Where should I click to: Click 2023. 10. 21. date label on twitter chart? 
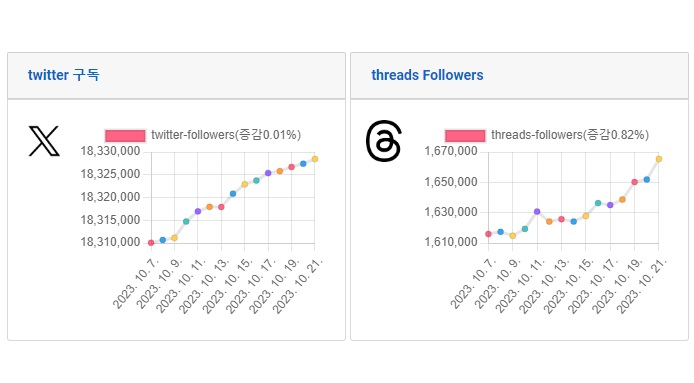tap(297, 286)
